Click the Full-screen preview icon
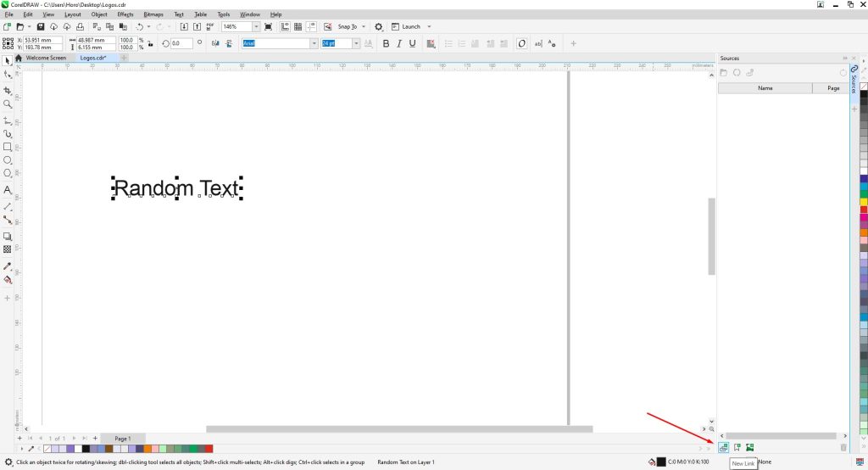Screen dimensions: 868x470 pyautogui.click(x=269, y=26)
